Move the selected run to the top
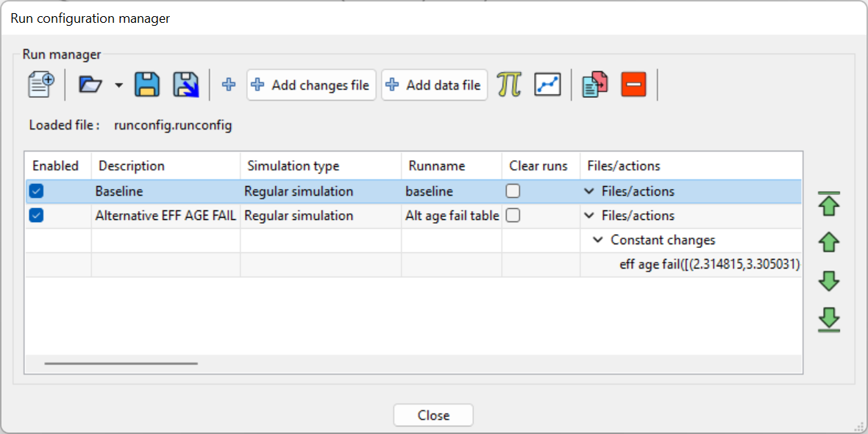This screenshot has height=434, width=868. 828,204
